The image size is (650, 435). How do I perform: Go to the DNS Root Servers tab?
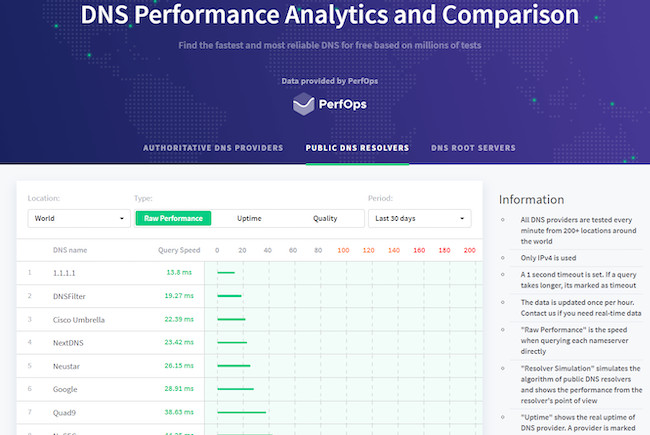[473, 148]
